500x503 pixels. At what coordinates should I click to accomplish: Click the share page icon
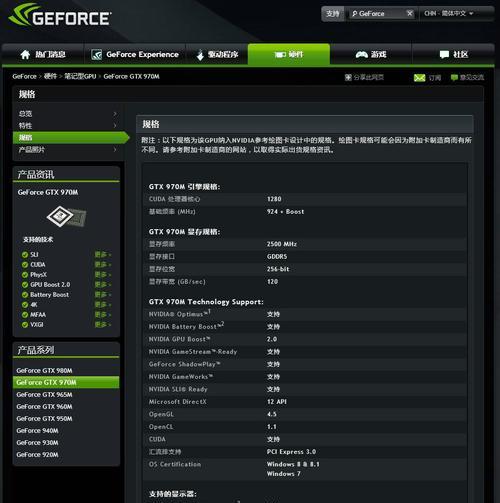(x=348, y=77)
